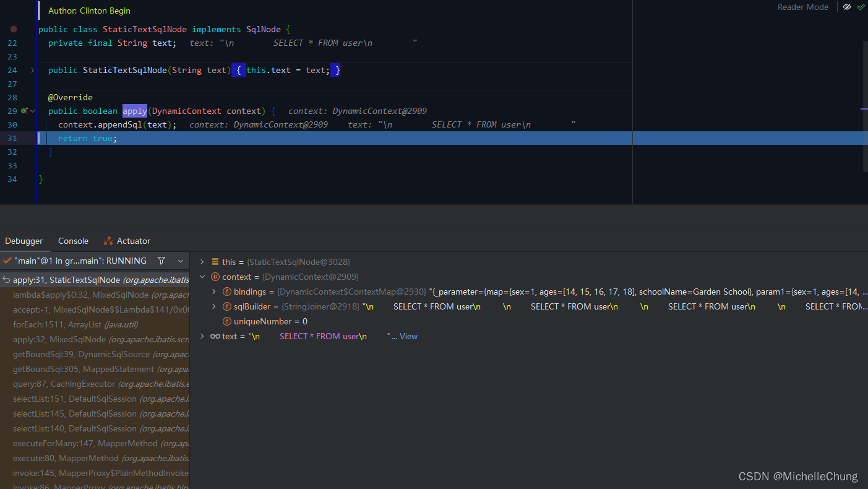Collapse apply method fold arrow at line 29
This screenshot has width=868, height=489.
pyautogui.click(x=33, y=111)
